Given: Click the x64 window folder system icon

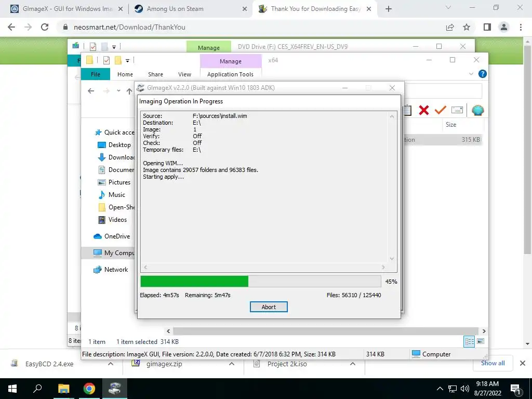Looking at the screenshot, I should [89, 60].
